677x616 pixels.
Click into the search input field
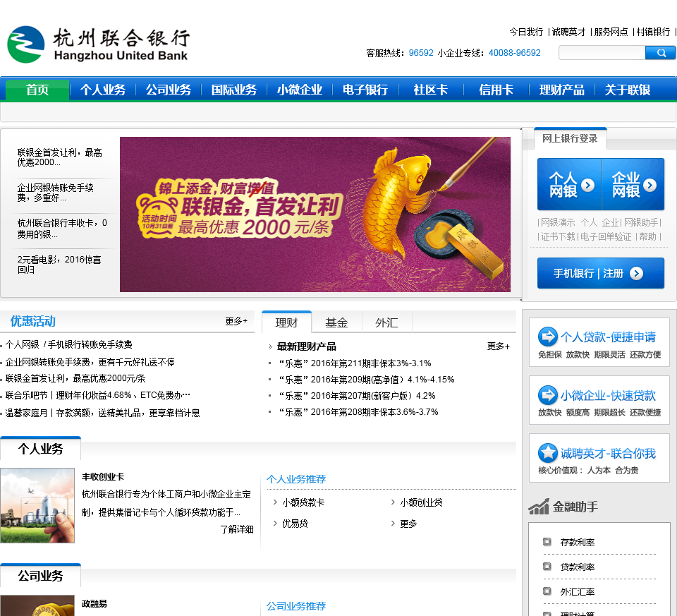tap(602, 53)
